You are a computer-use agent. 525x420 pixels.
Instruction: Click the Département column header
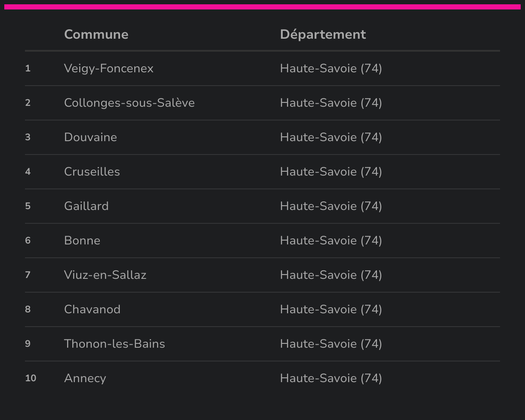click(x=323, y=34)
